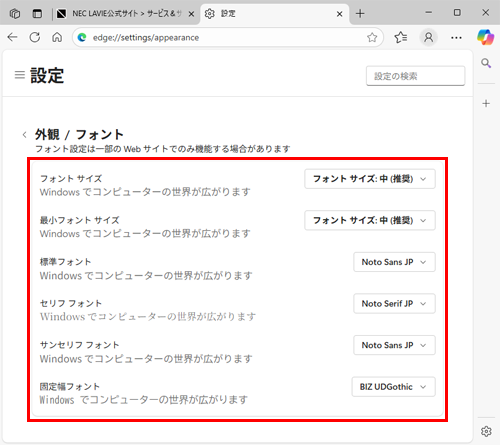Click the セリフ フォント label

coord(71,303)
